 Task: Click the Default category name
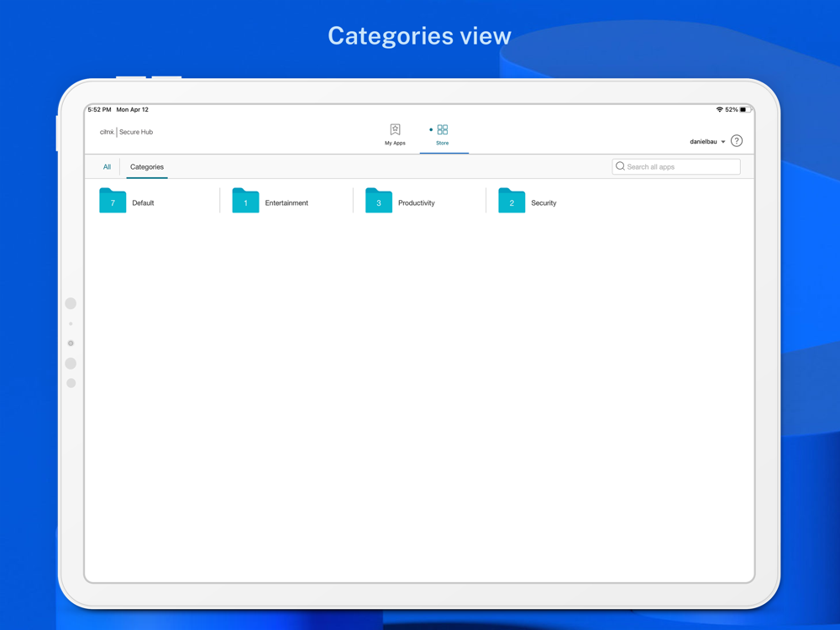[x=143, y=203]
